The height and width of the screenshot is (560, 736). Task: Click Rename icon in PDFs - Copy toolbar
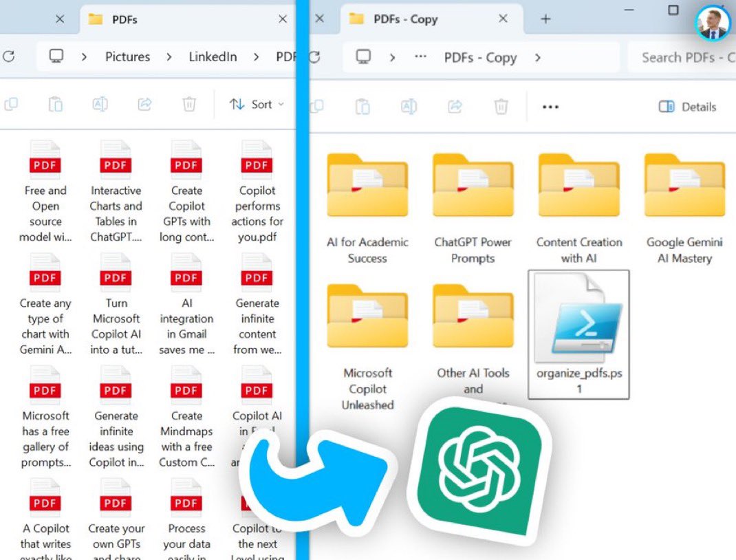(409, 107)
